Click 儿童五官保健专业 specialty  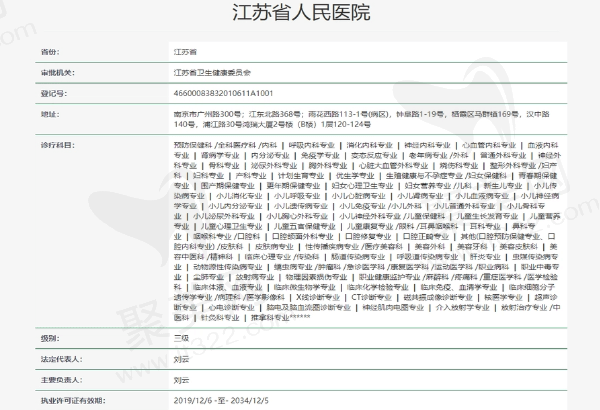[x=305, y=226]
